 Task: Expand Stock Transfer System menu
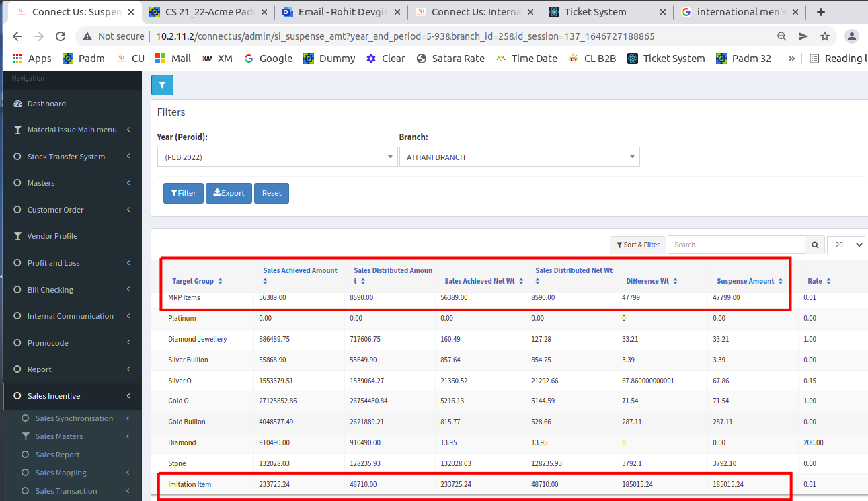71,157
